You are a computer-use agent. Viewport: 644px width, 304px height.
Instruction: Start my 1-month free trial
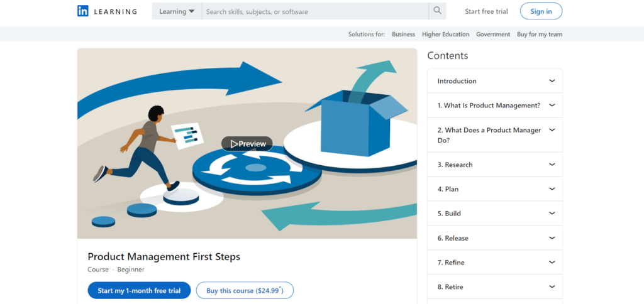pos(139,290)
